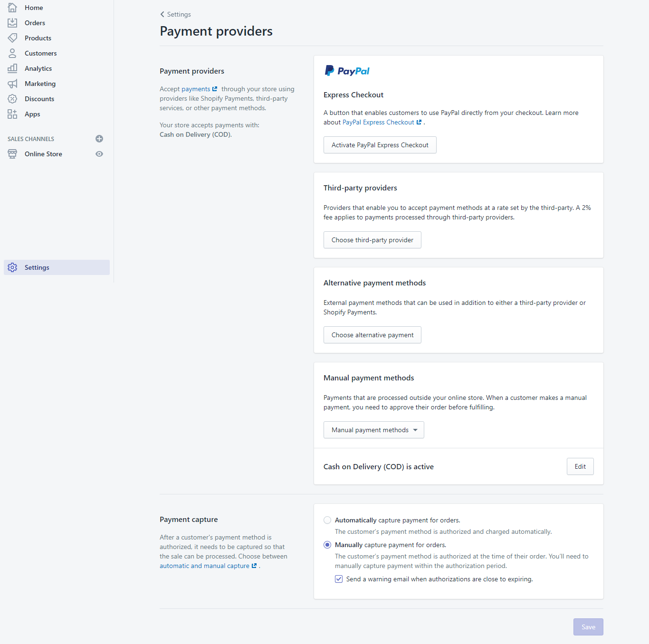Screen dimensions: 649x644
Task: Go back to Settings via the chevron
Action: 162,14
